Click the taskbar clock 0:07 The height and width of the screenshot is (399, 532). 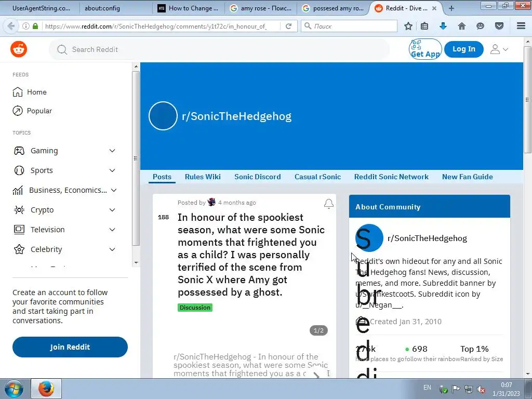(x=506, y=385)
